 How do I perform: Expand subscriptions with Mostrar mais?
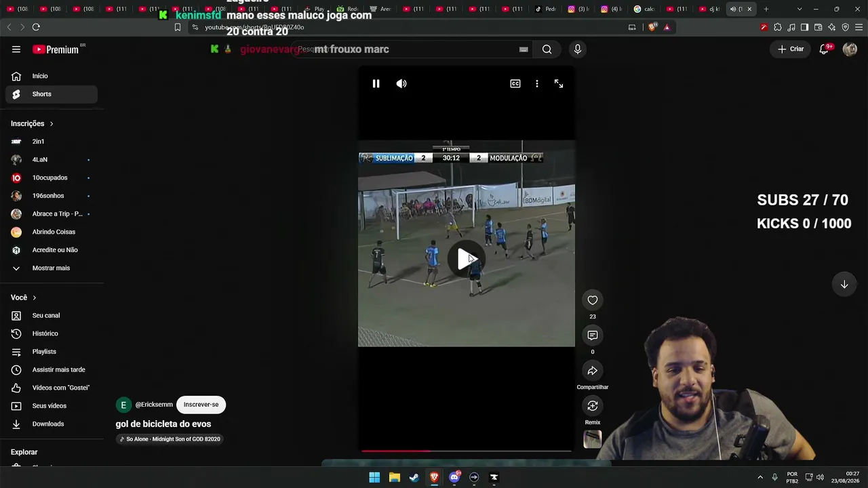click(52, 268)
